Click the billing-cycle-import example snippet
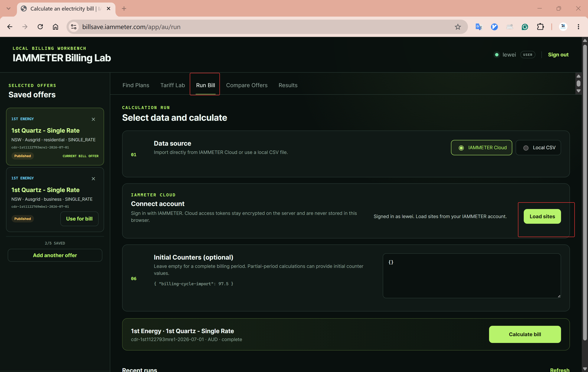This screenshot has width=588, height=372. click(193, 284)
